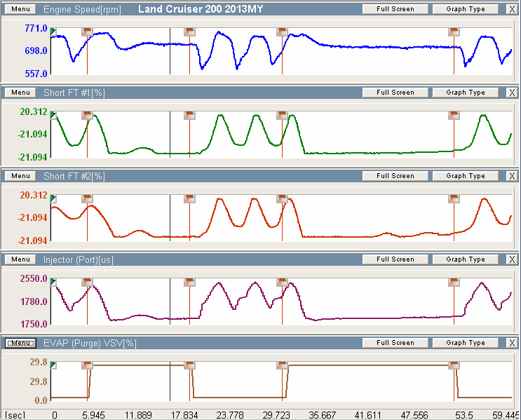The image size is (521, 420).
Task: Select second marker flag on Short FT #1 graph
Action: [x=189, y=115]
